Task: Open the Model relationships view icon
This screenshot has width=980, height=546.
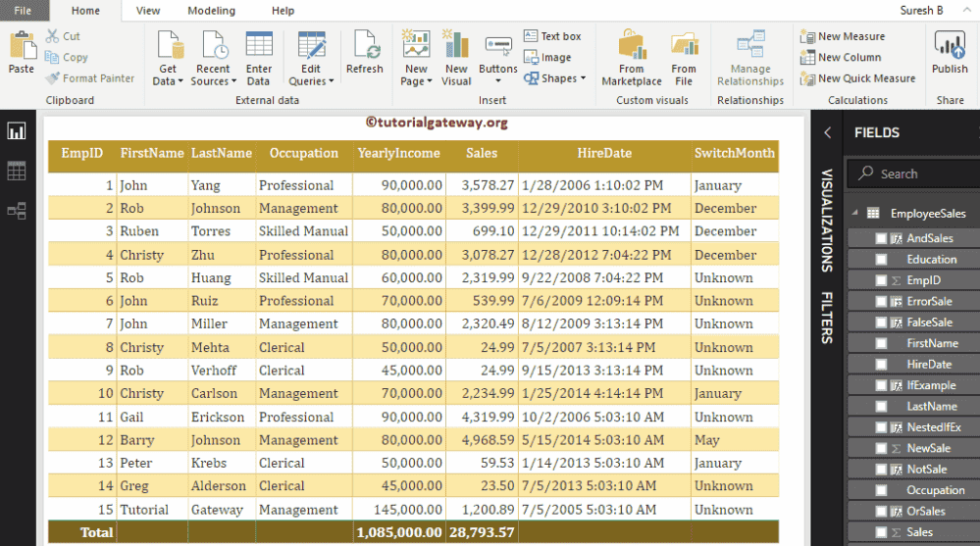Action: pos(17,210)
